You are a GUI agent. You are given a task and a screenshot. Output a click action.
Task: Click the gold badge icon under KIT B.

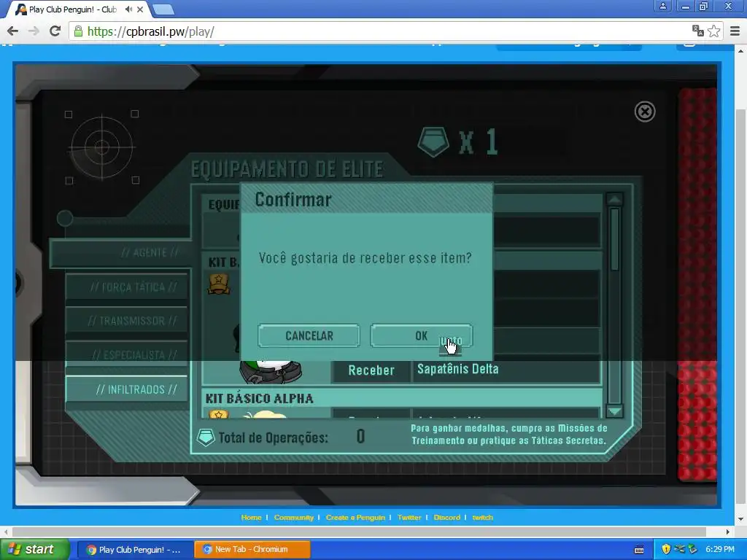tap(219, 284)
